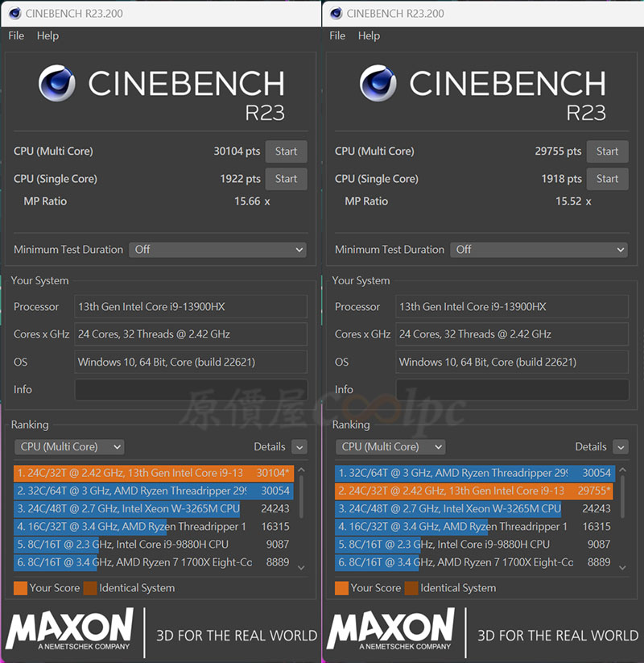Select 16C/32T Threadripper 16315 row, left window
The width and height of the screenshot is (644, 663).
(154, 526)
